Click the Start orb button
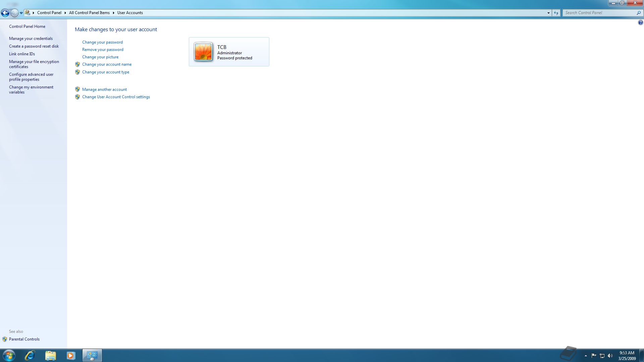The width and height of the screenshot is (644, 362). (x=9, y=355)
